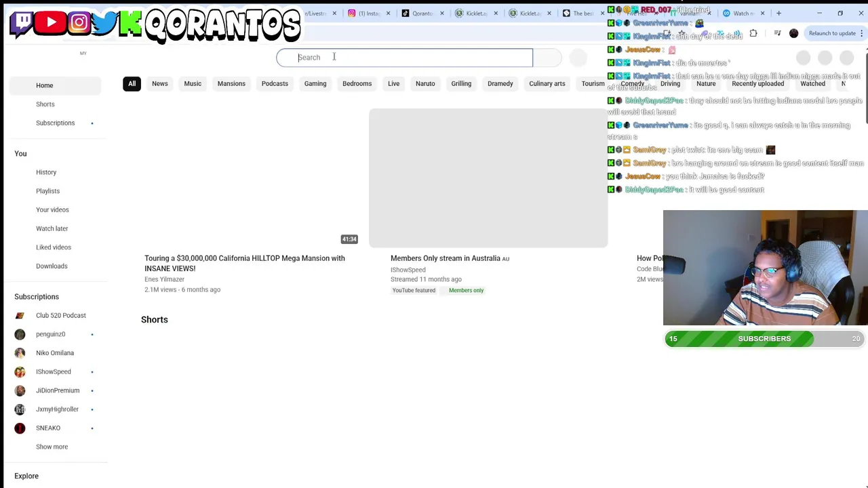Select the Naruto filter chip

425,83
